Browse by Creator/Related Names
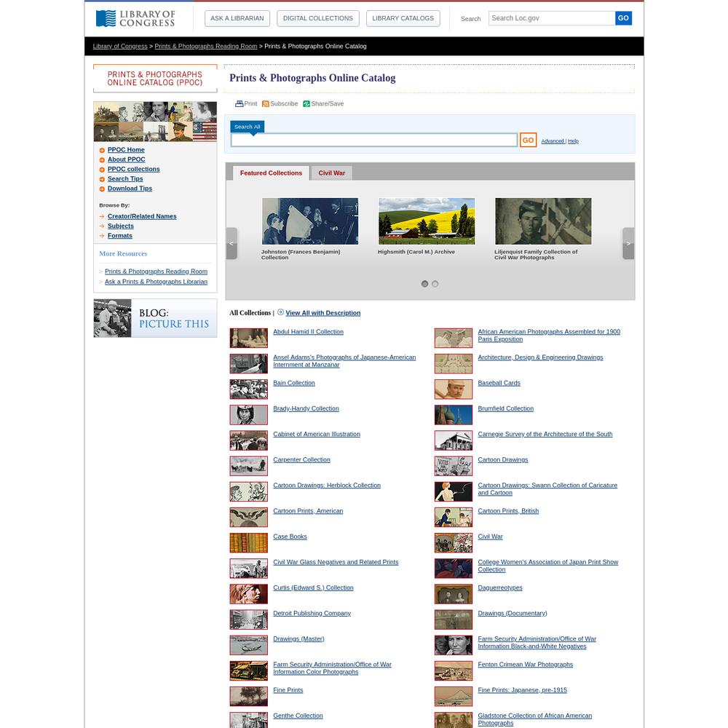This screenshot has width=728, height=728. (142, 216)
